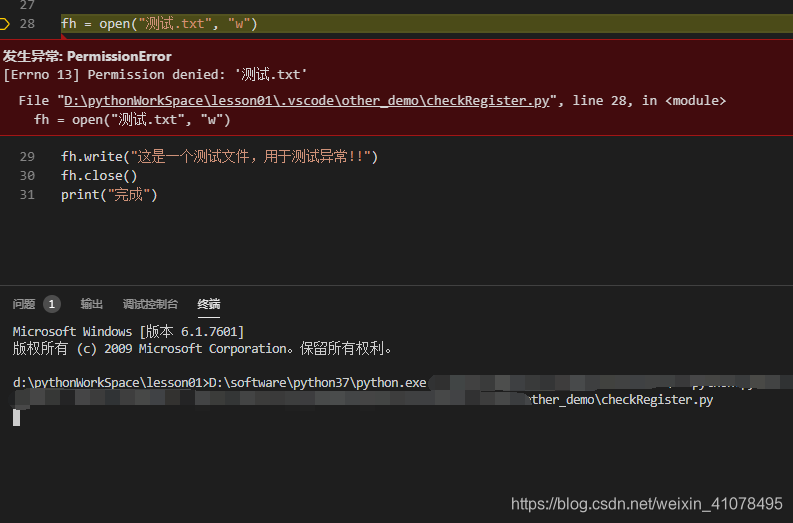Click the fh.write code line
Viewport: 793px width, 523px height.
[219, 157]
